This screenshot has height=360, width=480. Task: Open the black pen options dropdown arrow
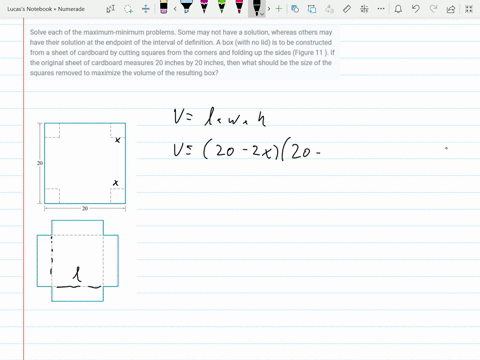point(263,14)
